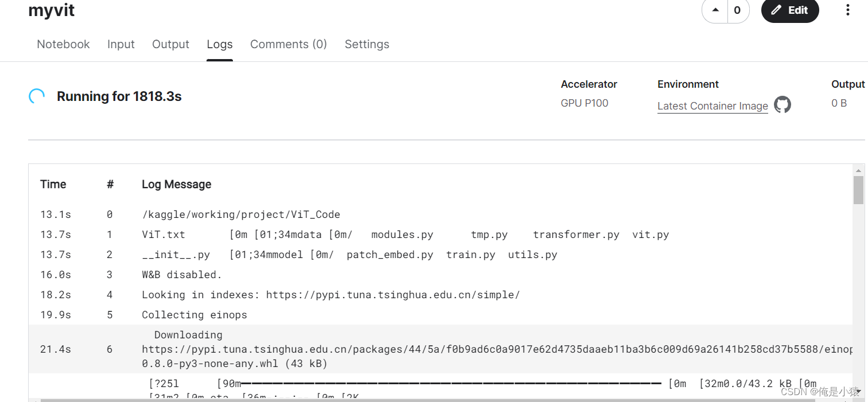
Task: Switch to the Output tab
Action: pos(170,44)
